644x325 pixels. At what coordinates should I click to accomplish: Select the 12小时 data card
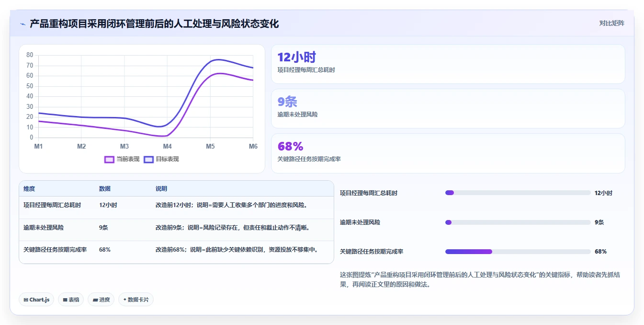(448, 64)
